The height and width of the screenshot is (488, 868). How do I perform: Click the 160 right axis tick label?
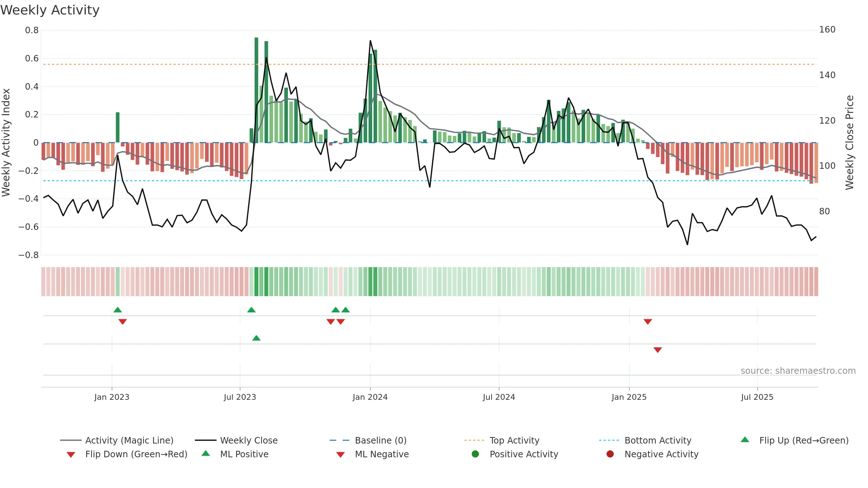[x=827, y=30]
